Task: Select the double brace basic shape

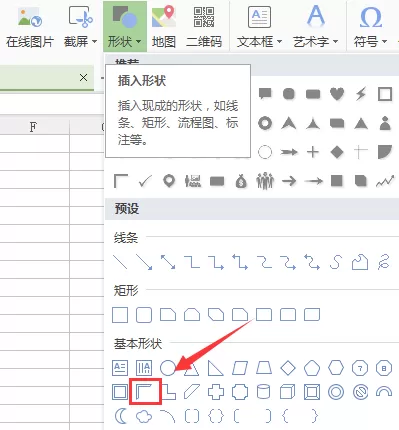Action: (x=216, y=416)
